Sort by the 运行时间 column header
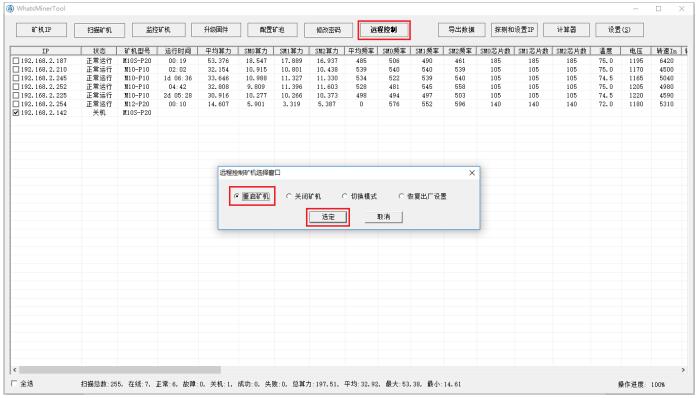Image resolution: width=700 pixels, height=398 pixels. coord(178,51)
